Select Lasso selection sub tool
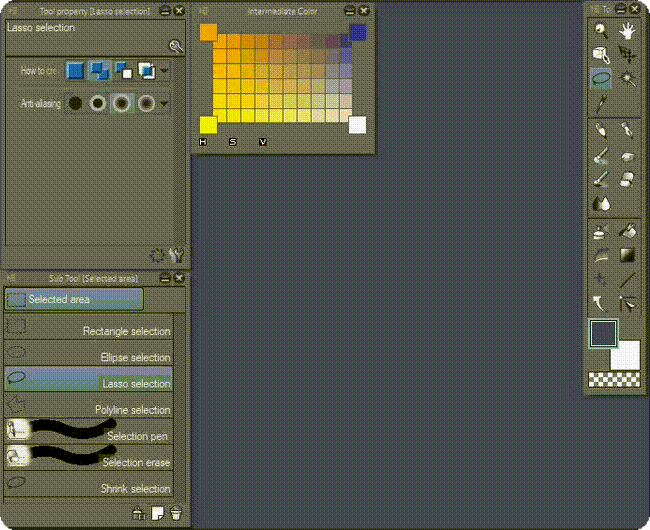 point(89,379)
